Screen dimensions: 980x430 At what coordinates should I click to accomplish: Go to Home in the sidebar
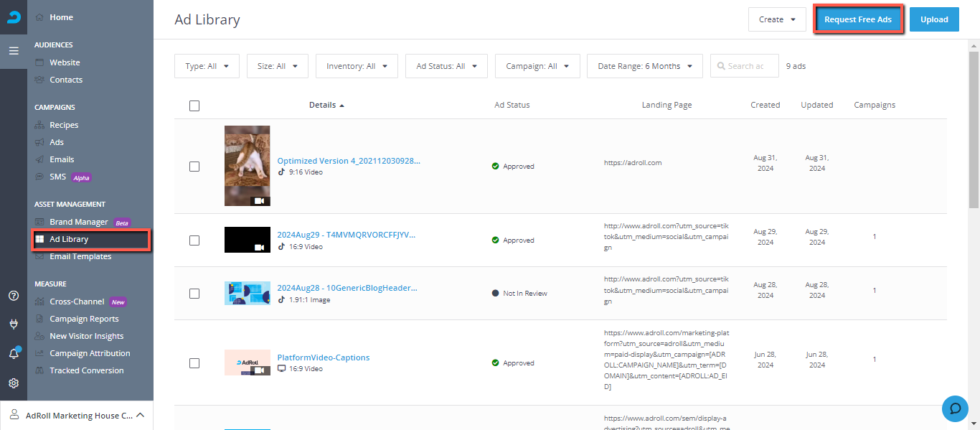click(61, 17)
